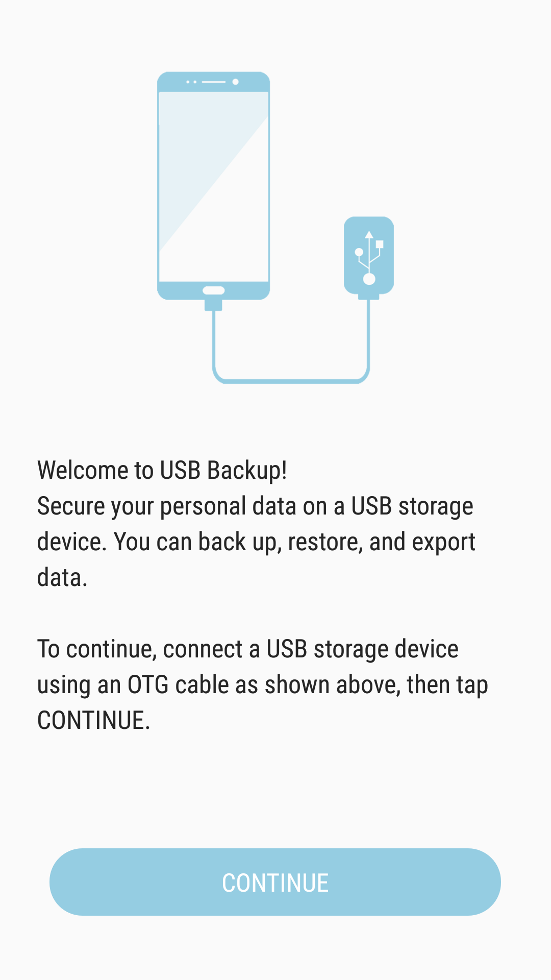Image resolution: width=551 pixels, height=980 pixels.
Task: Click the USB trident symbol on the drive
Action: point(369,258)
